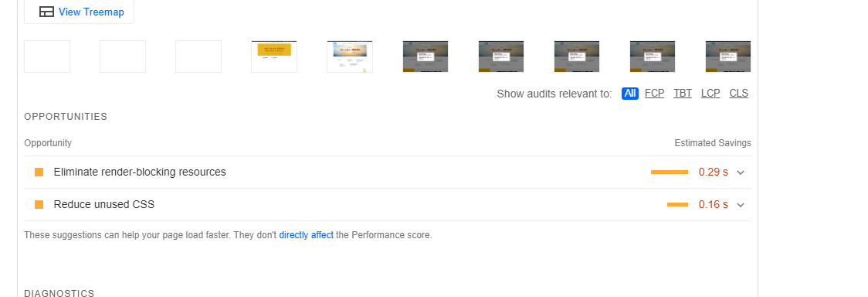Viewport: 868px width, 297px height.
Task: Filter audits by TBT
Action: point(683,93)
